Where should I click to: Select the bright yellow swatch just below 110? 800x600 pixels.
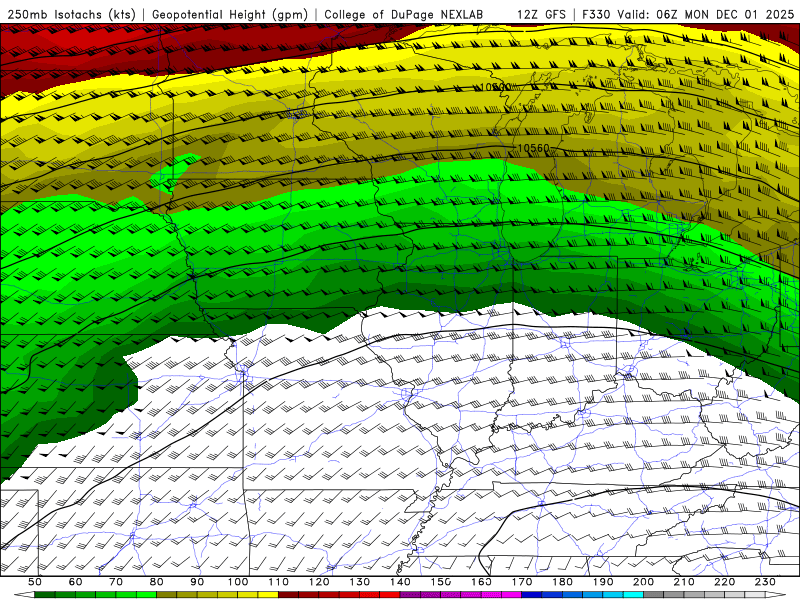(268, 595)
